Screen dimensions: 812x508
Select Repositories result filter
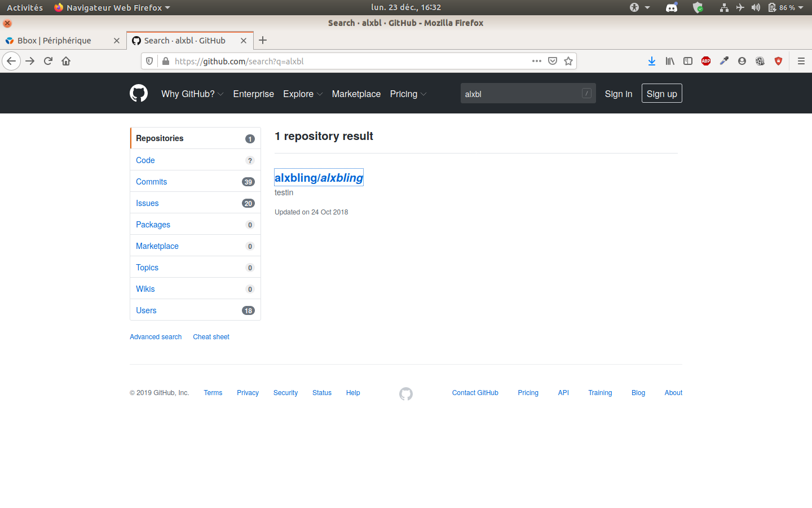[195, 138]
